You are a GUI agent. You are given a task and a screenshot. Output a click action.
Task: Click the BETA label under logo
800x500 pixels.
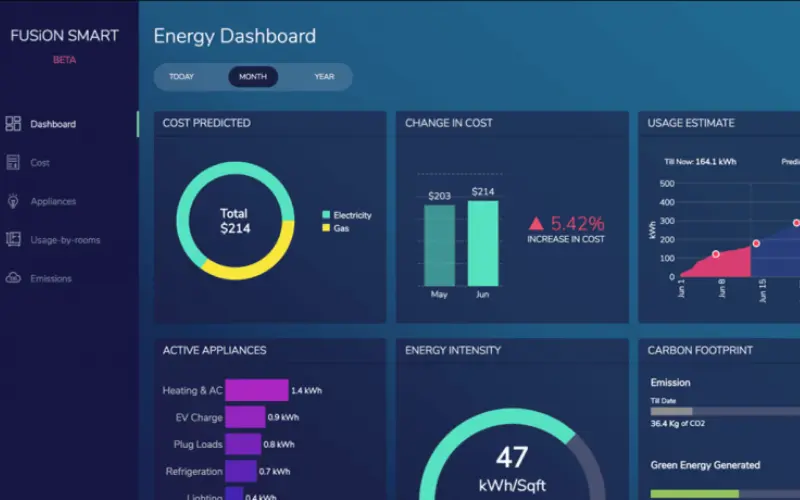(64, 60)
